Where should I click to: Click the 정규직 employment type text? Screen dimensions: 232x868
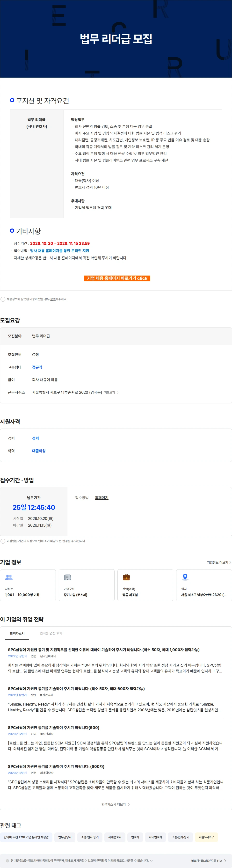click(x=37, y=367)
